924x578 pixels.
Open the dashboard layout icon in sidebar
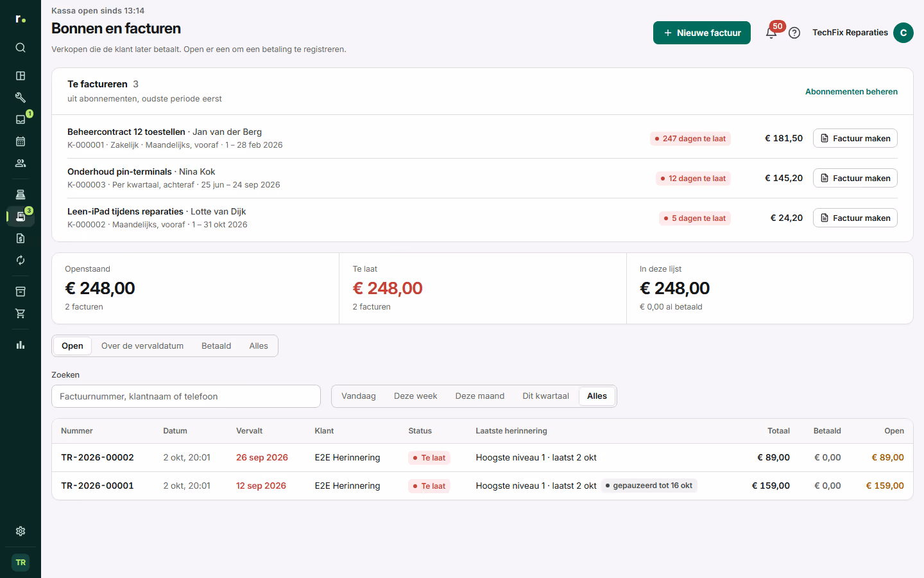pos(21,76)
